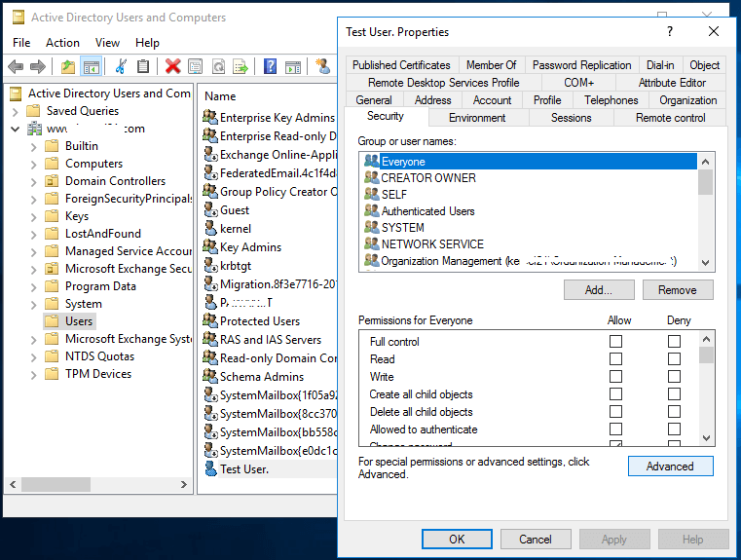
Task: Tick Deny for Write permission
Action: click(675, 377)
